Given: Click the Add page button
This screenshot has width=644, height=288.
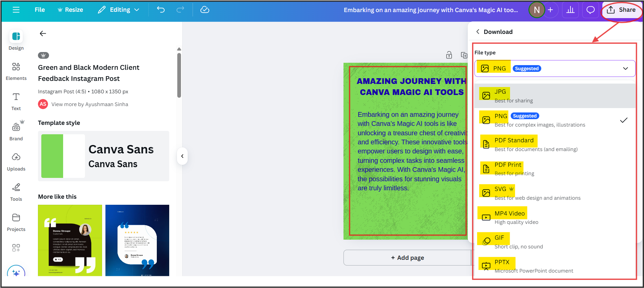Looking at the screenshot, I should (x=407, y=257).
